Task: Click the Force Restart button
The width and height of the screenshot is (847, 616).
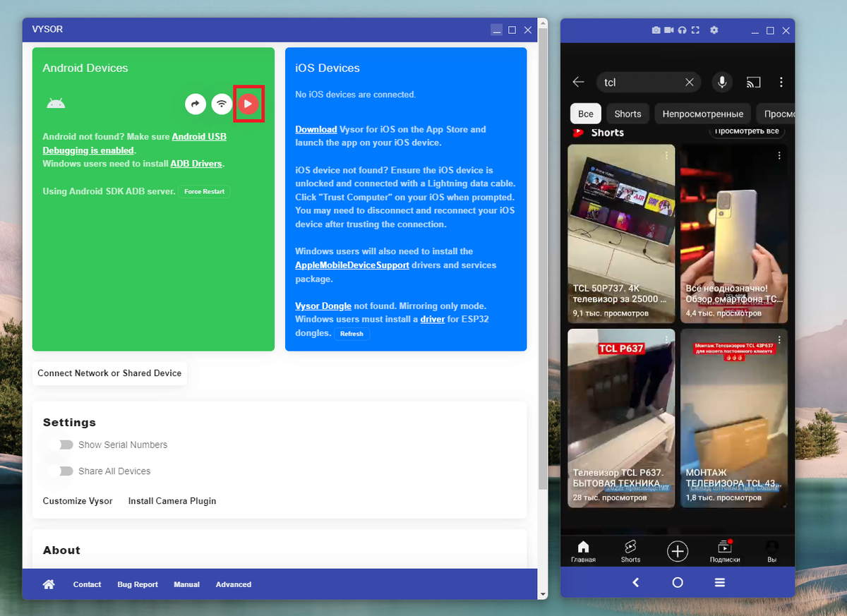Action: pyautogui.click(x=204, y=191)
